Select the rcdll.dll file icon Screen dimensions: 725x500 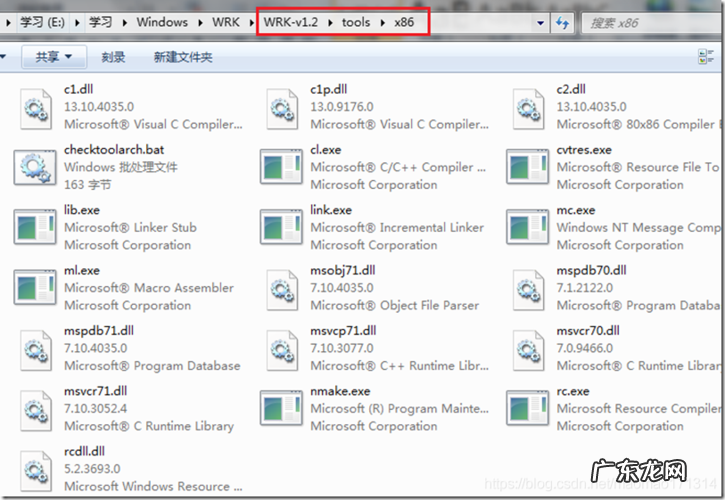pyautogui.click(x=36, y=471)
